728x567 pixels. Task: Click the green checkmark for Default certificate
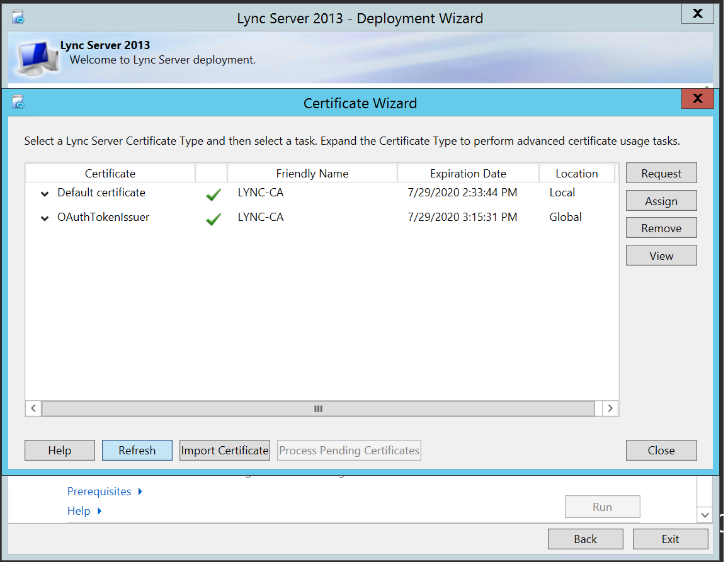[213, 194]
